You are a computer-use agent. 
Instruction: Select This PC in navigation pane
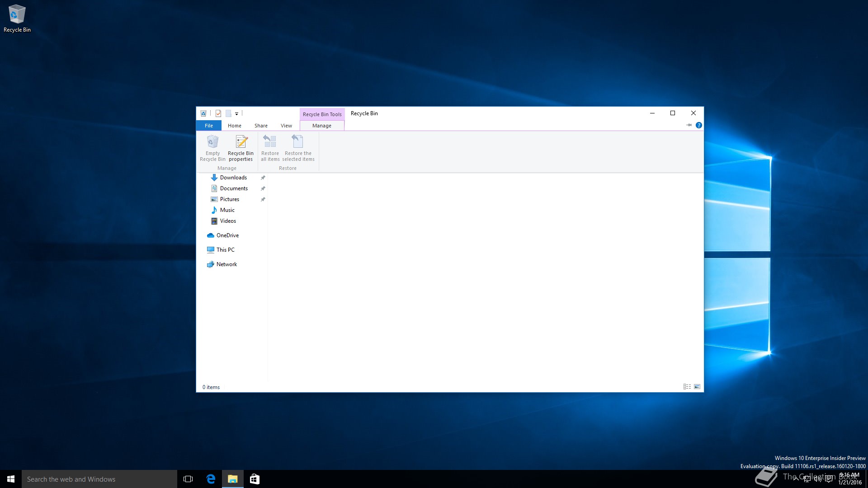click(x=225, y=250)
